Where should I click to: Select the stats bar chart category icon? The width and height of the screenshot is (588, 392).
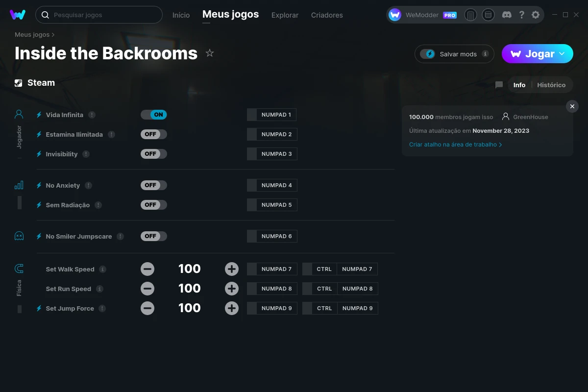[x=19, y=185]
